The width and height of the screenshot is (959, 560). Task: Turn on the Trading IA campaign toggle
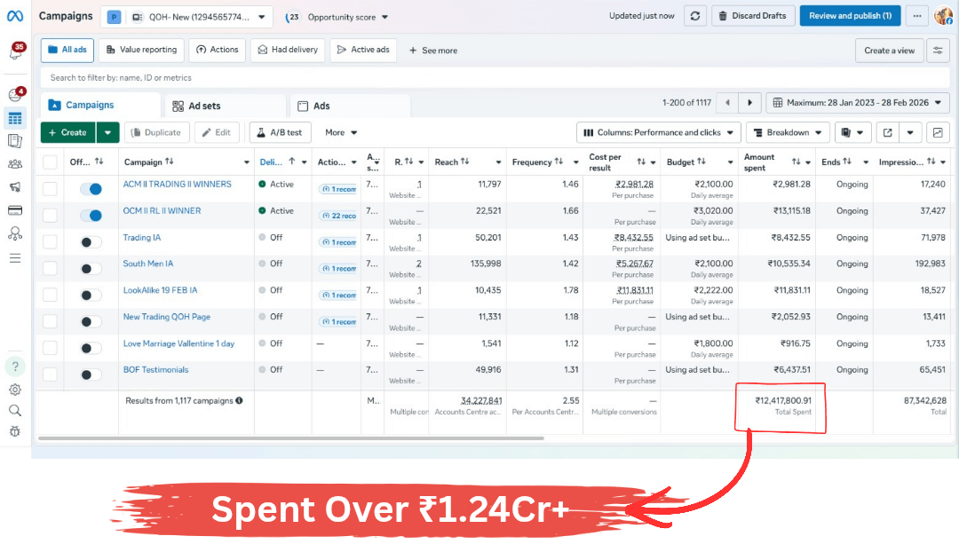coord(91,242)
